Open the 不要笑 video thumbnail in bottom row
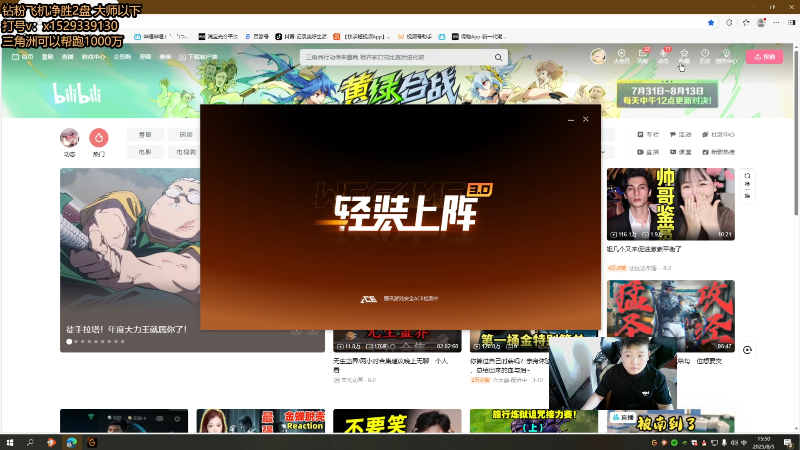This screenshot has width=800, height=450. (x=397, y=421)
